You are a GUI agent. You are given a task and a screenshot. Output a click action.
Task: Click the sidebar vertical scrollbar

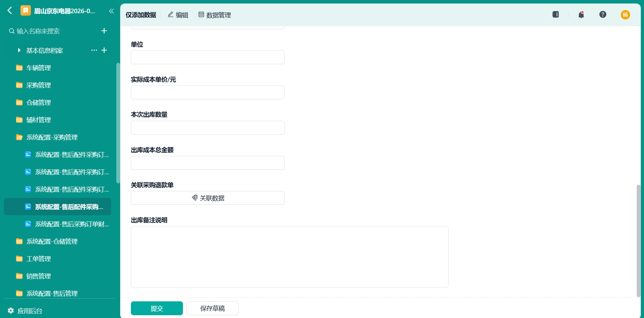pos(118,123)
